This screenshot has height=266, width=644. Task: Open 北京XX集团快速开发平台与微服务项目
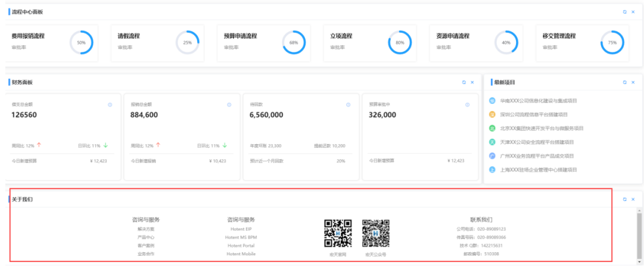click(x=542, y=128)
